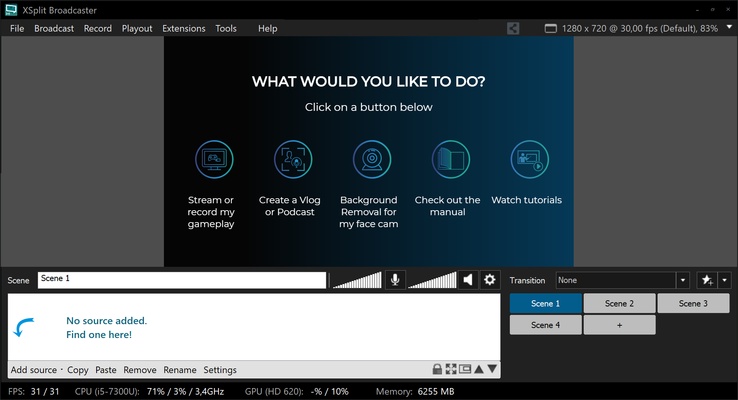Viewport: 738px width, 400px height.
Task: Click the Memory 6255 MB status
Action: tap(415, 391)
